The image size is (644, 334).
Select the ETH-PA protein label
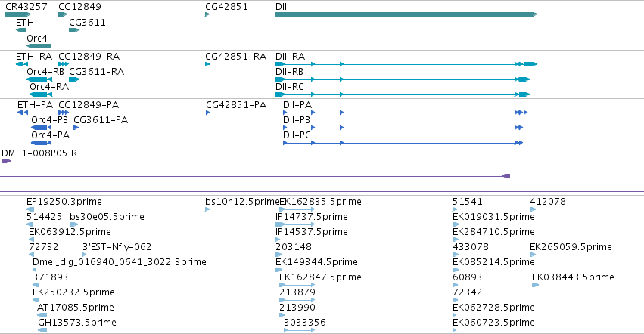[36, 104]
